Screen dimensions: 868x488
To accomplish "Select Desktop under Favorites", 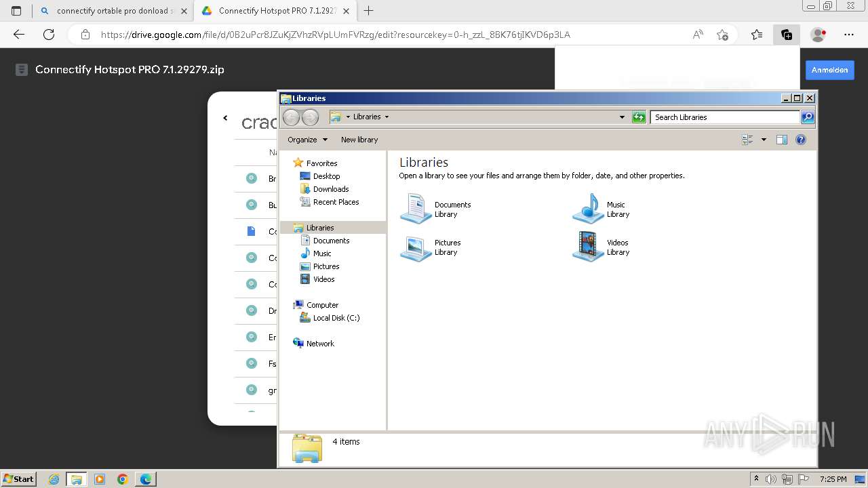I will coord(326,176).
